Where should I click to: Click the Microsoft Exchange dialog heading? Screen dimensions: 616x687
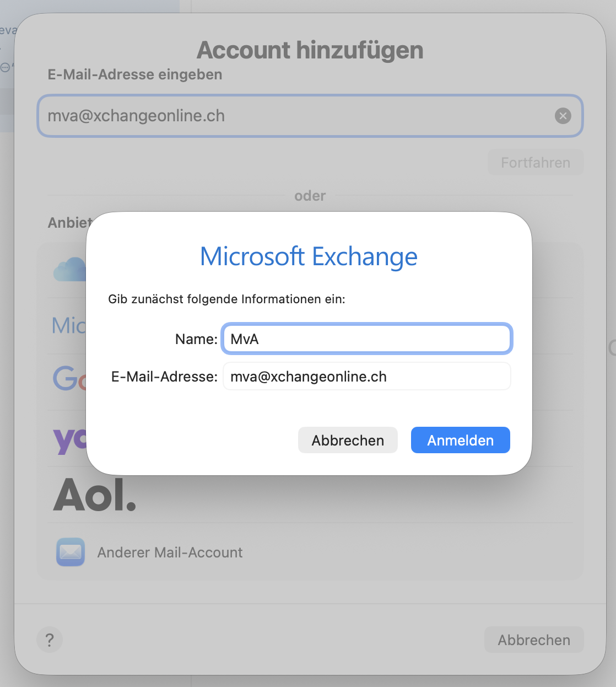(x=309, y=256)
